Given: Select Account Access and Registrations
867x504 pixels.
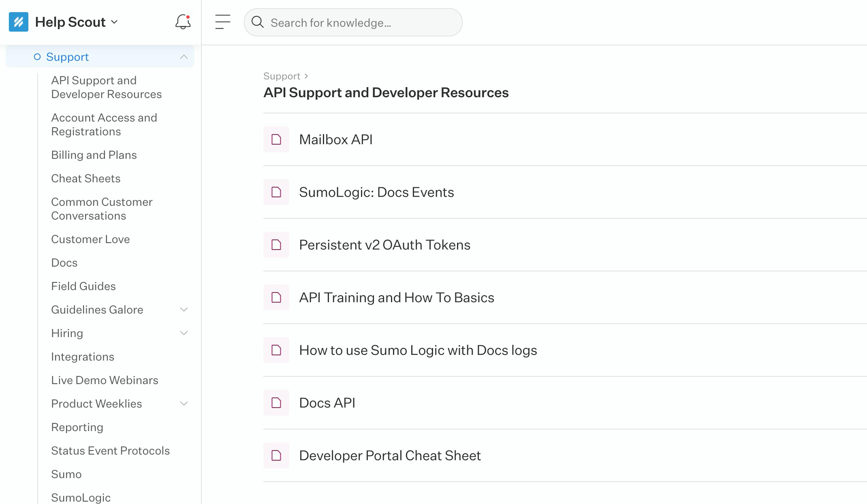Looking at the screenshot, I should (104, 125).
